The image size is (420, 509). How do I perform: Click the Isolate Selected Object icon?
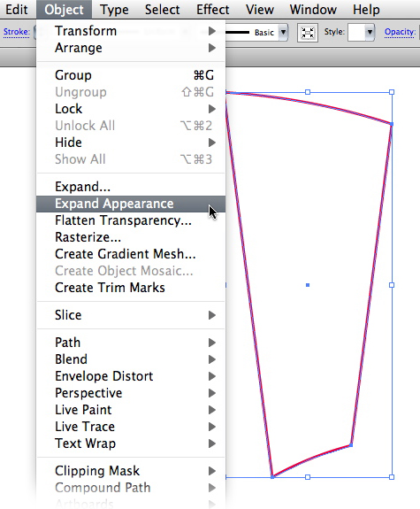[307, 33]
